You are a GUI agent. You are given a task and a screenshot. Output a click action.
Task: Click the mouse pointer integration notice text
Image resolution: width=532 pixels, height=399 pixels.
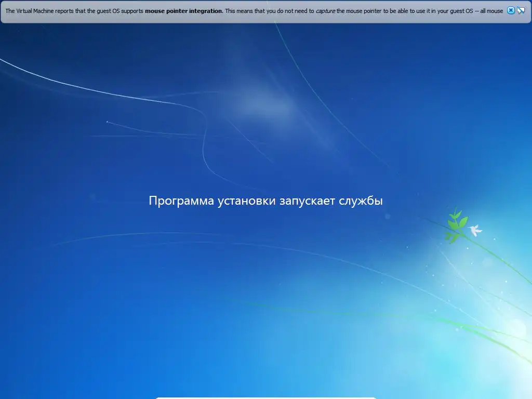click(254, 11)
